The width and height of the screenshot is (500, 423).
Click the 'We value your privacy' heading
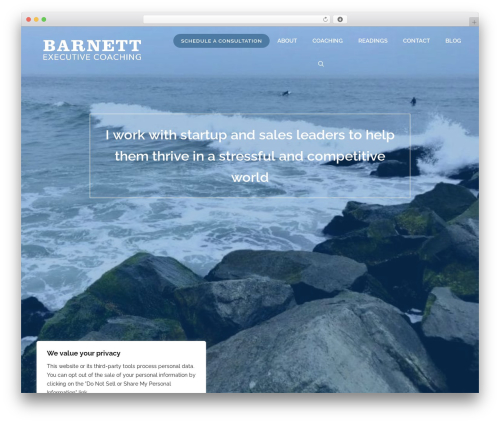tap(84, 353)
